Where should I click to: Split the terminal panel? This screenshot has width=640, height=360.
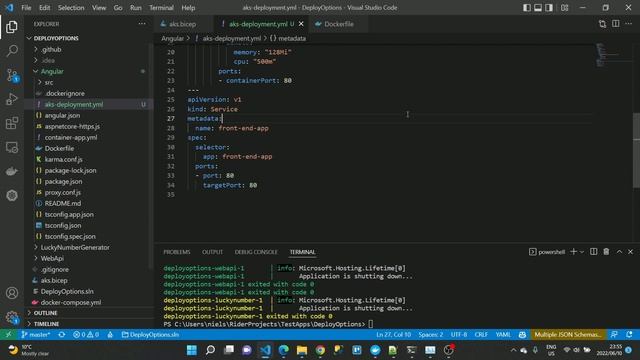click(593, 252)
